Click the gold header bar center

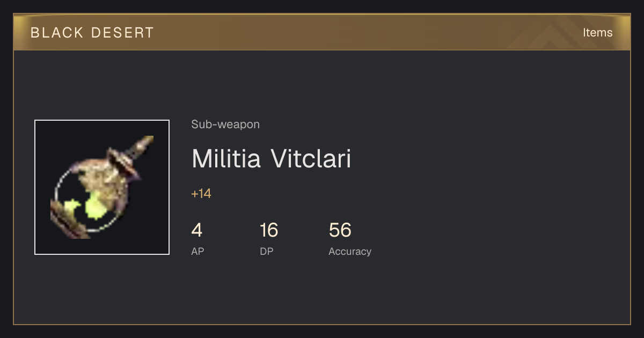click(x=322, y=32)
